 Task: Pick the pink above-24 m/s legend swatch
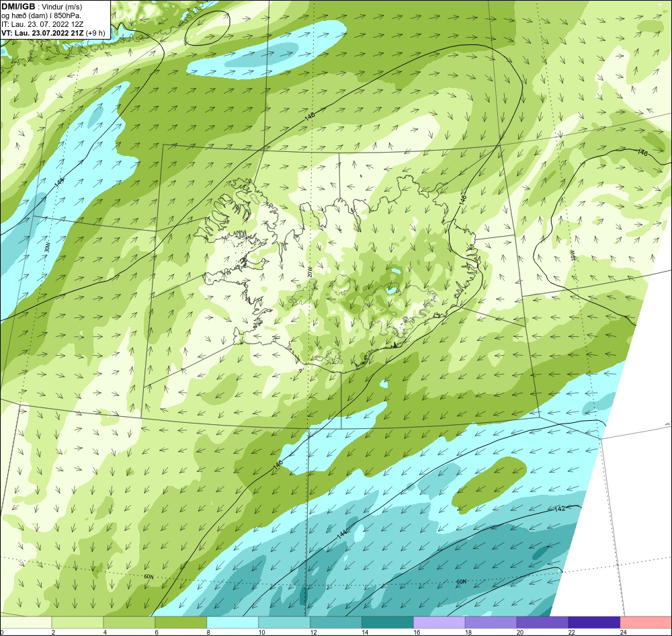coord(646,622)
